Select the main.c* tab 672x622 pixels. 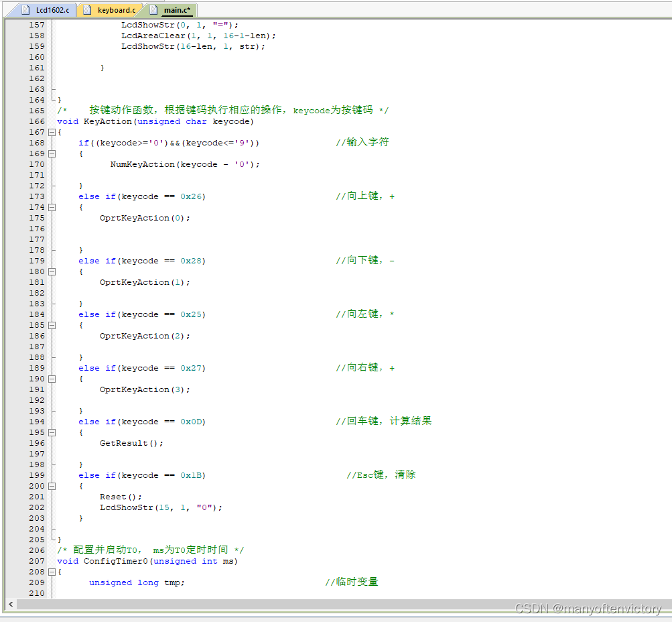pos(172,10)
